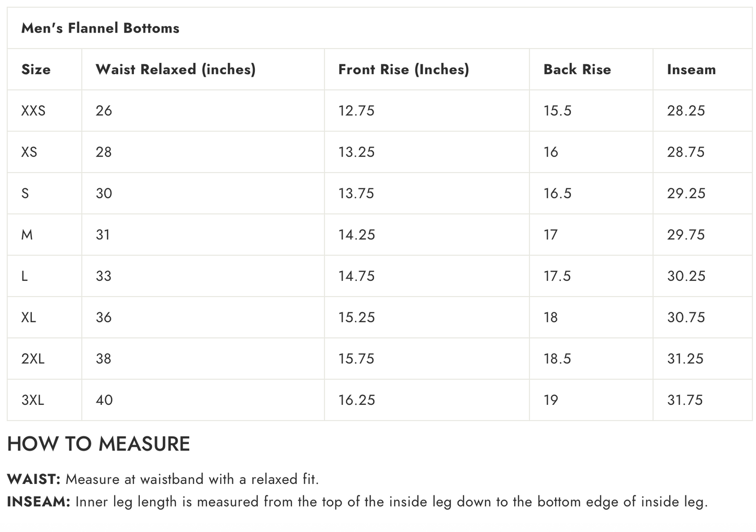Image resolution: width=756 pixels, height=532 pixels.
Task: Select the Size column header
Action: click(36, 70)
